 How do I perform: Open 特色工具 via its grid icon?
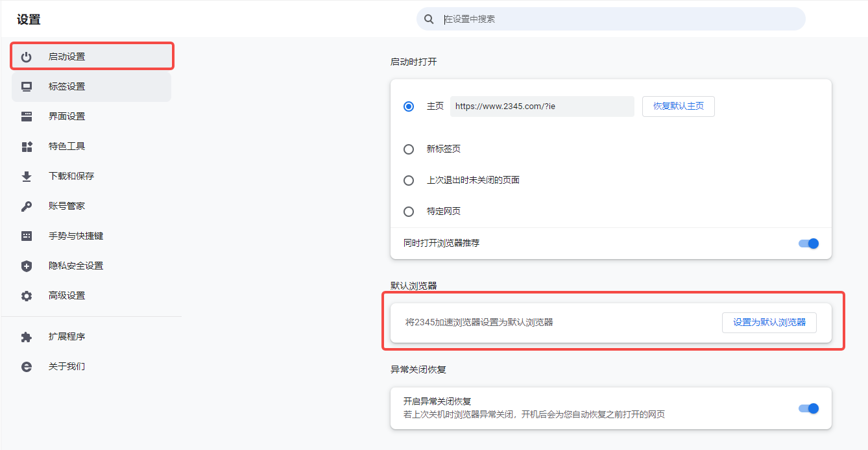[x=26, y=145]
